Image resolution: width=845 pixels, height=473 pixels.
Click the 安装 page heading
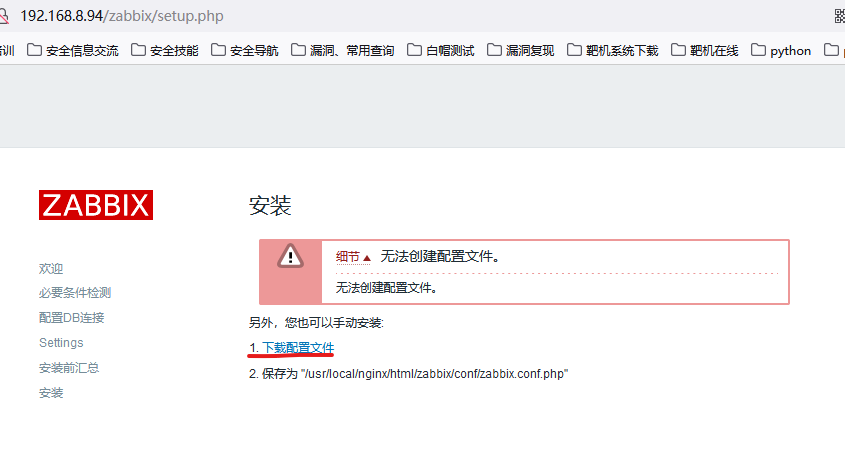point(270,205)
